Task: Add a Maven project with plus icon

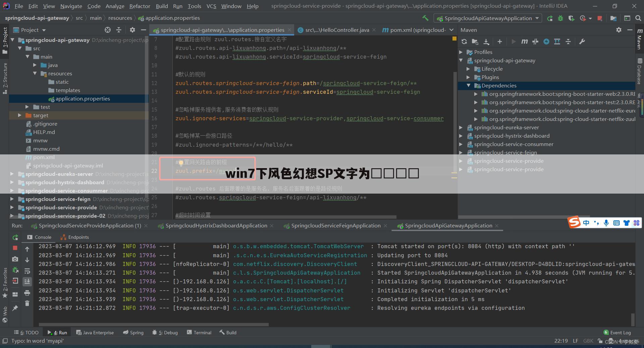Action: (x=500, y=42)
